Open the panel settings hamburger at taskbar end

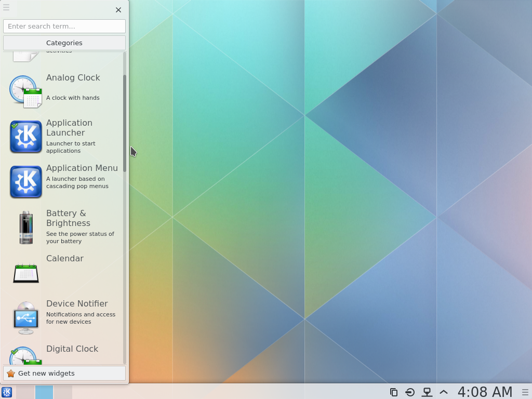click(525, 392)
